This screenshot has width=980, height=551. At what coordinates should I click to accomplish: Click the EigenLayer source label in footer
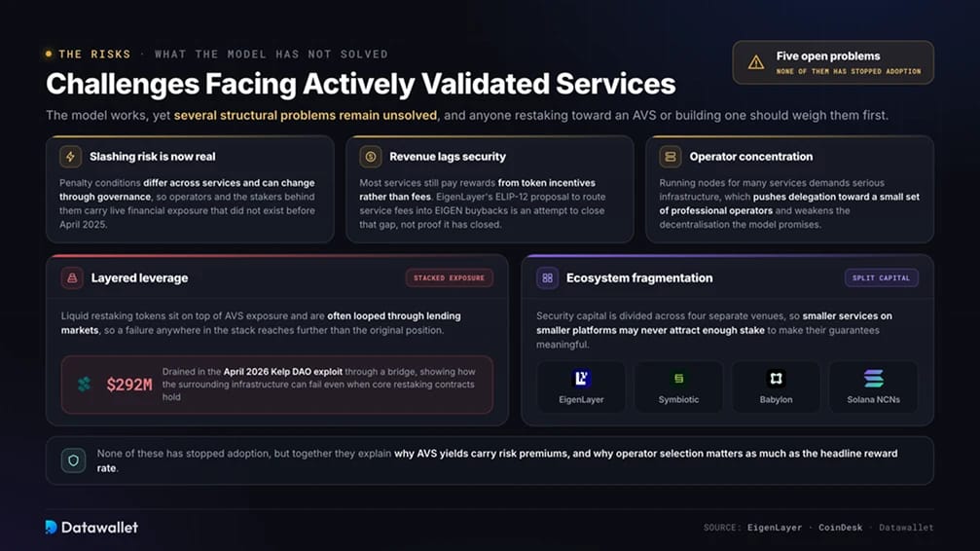pyautogui.click(x=775, y=528)
